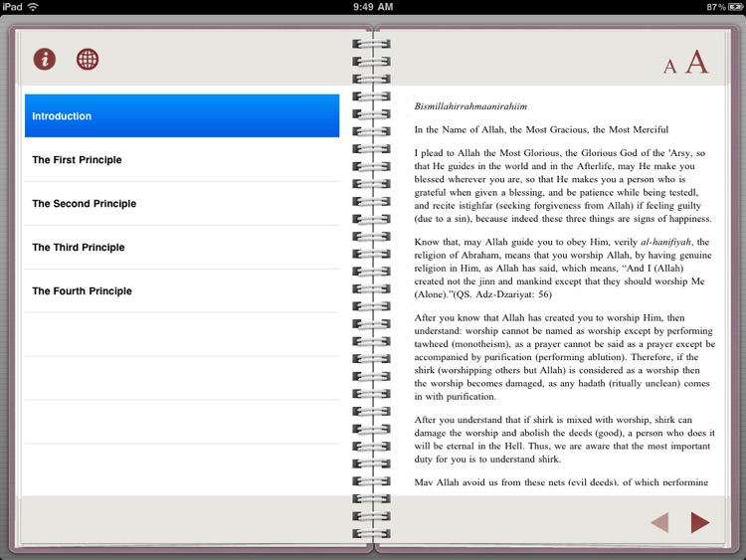The image size is (746, 560).
Task: Open the info icon
Action: click(x=44, y=60)
